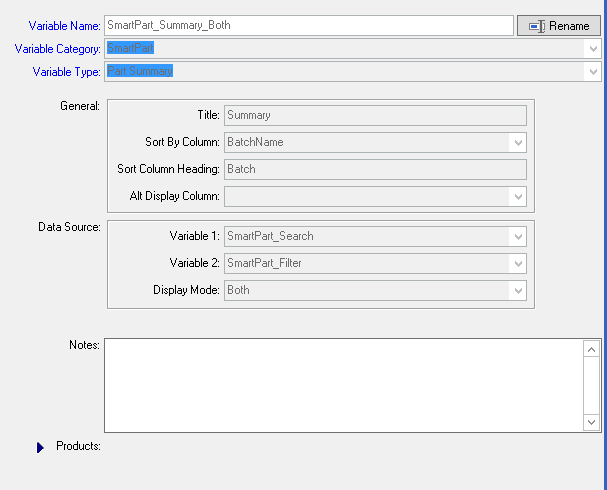Click the Variable Category label
The image size is (607, 490).
point(57,49)
